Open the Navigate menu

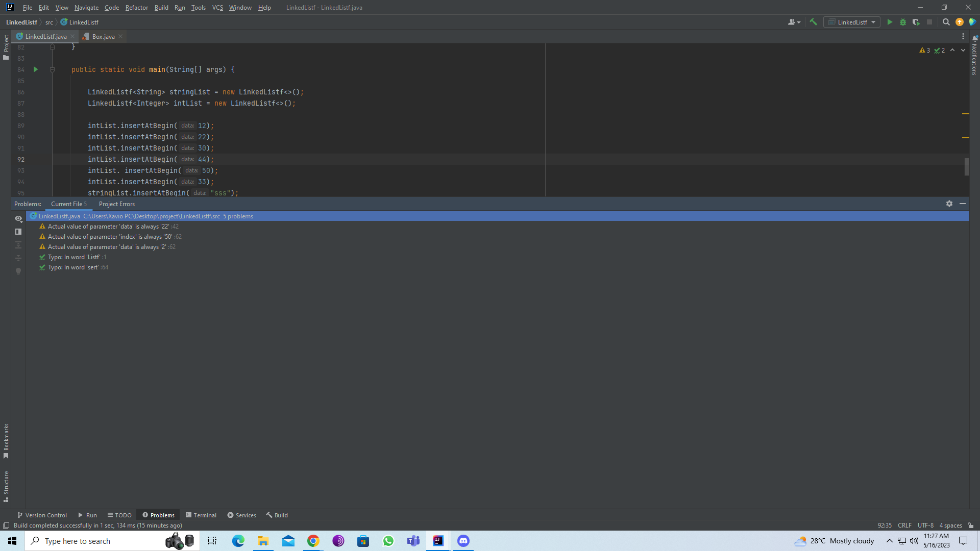(86, 8)
